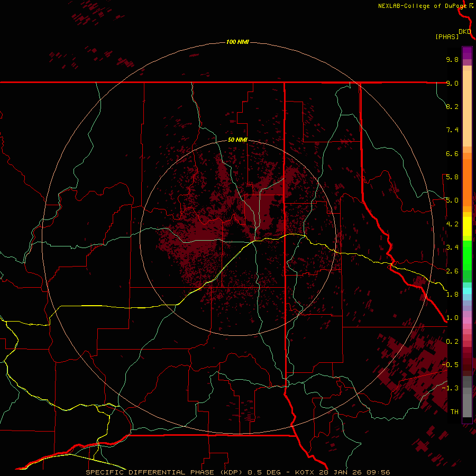Click the NEXLAB-College of DuPage credit text
The image size is (476, 476).
point(422,6)
